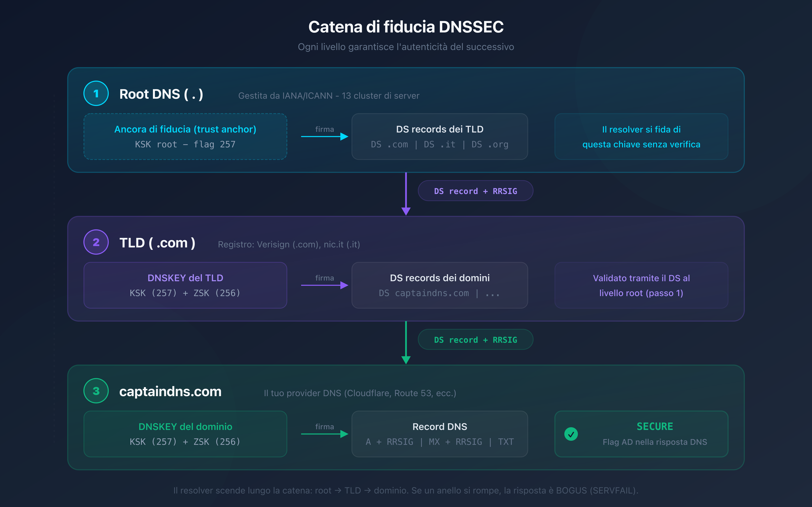This screenshot has height=507, width=812.
Task: Click the KSK root - flag 257 text
Action: point(185,144)
